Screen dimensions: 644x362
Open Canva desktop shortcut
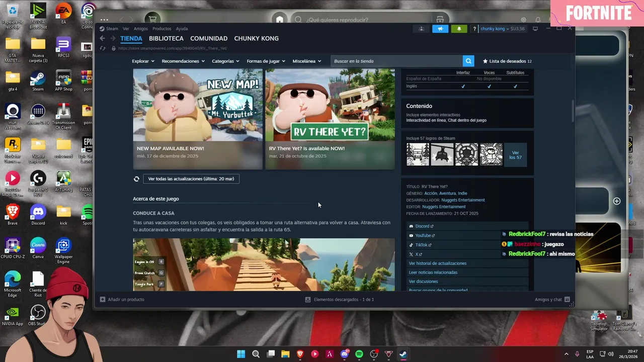click(38, 248)
